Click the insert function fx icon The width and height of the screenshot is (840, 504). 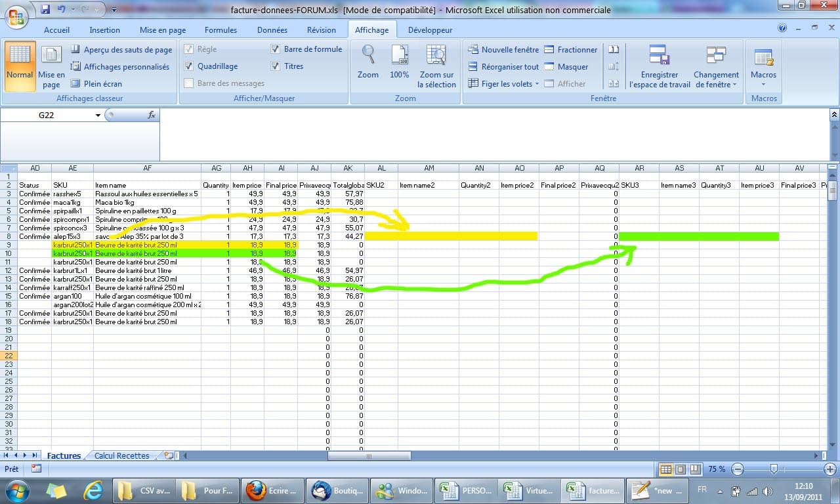tap(152, 115)
